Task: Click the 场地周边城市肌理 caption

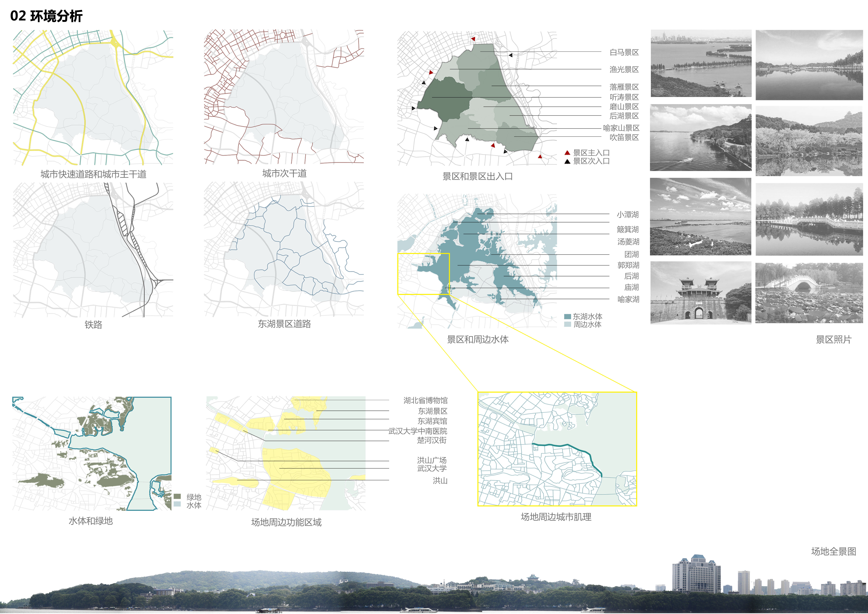Action: click(556, 517)
